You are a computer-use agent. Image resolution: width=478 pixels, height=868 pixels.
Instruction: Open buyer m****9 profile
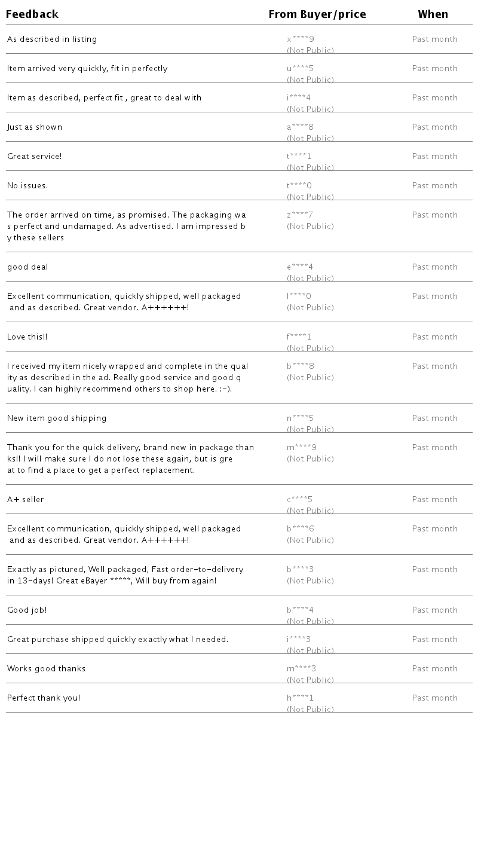pyautogui.click(x=302, y=448)
